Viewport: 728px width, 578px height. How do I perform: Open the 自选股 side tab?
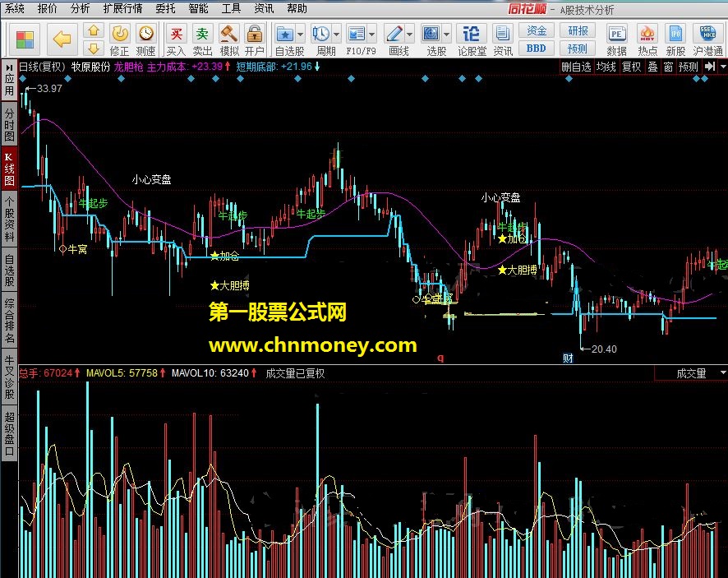(9, 270)
